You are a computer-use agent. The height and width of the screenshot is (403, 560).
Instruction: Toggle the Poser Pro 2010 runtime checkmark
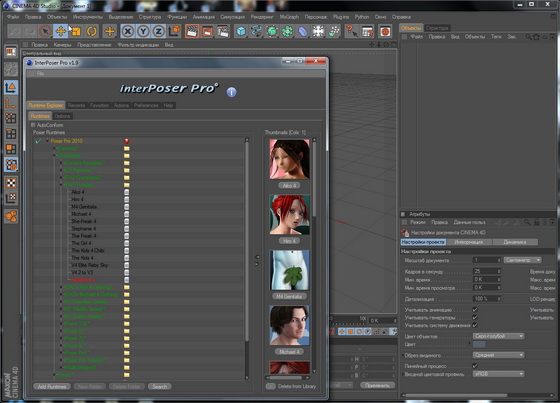point(38,141)
